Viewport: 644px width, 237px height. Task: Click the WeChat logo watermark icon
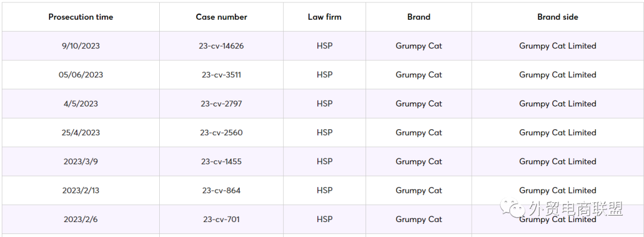pos(513,208)
